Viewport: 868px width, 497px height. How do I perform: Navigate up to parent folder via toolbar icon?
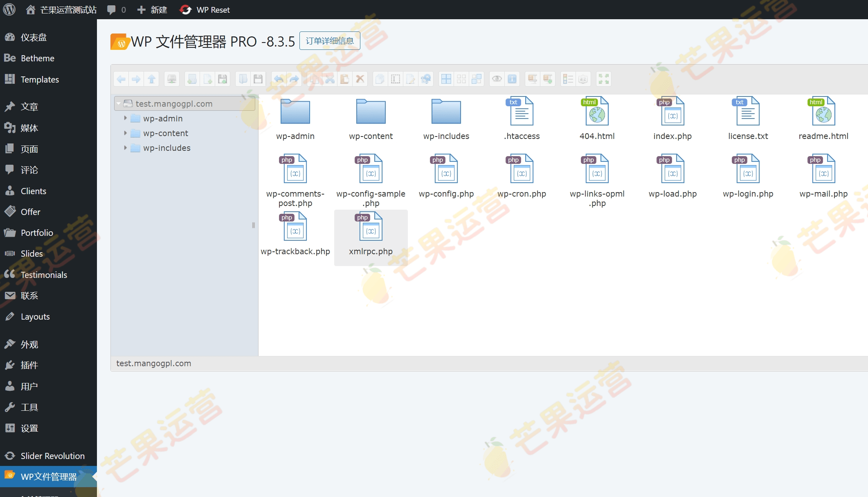pyautogui.click(x=151, y=78)
